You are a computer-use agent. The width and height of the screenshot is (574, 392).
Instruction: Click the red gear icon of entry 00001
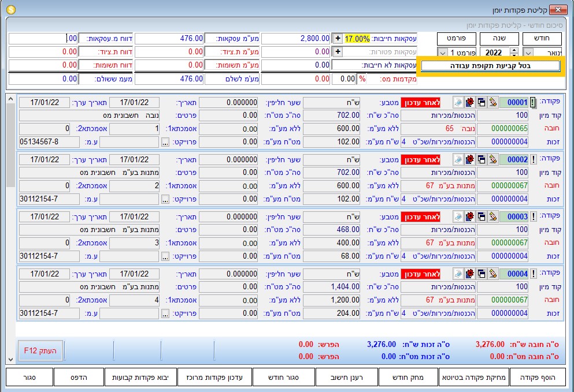[470, 102]
